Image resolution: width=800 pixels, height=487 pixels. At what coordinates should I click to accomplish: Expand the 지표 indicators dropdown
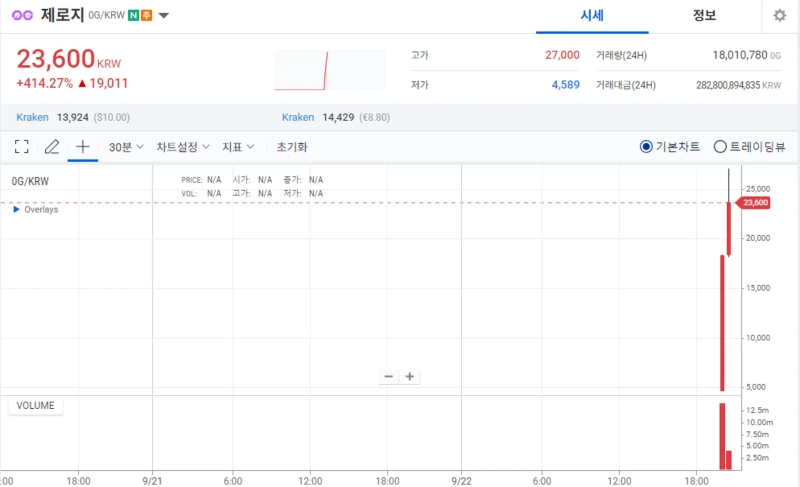238,147
